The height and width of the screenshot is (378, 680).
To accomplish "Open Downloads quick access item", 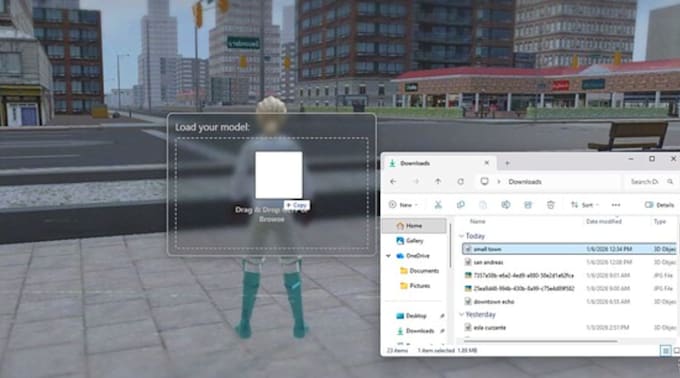I will coord(419,331).
